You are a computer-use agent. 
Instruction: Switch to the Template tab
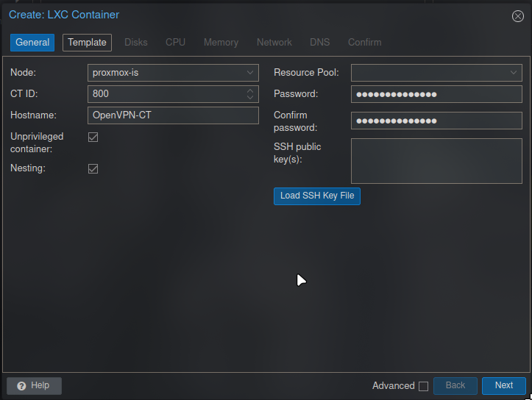click(87, 43)
